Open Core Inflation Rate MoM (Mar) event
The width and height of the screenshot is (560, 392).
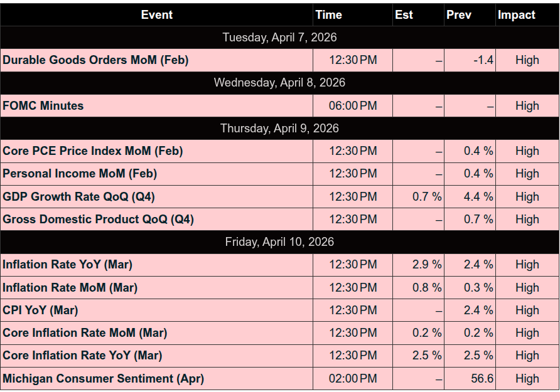pyautogui.click(x=85, y=333)
